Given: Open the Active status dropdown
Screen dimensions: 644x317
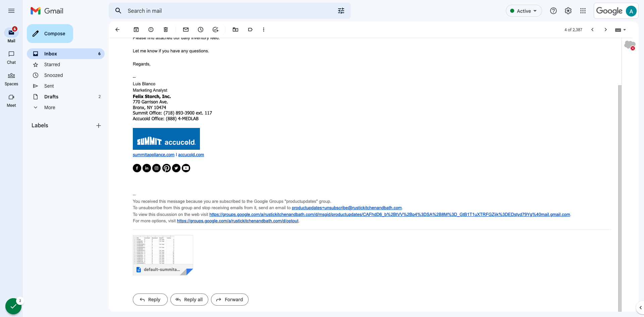Looking at the screenshot, I should pyautogui.click(x=524, y=11).
